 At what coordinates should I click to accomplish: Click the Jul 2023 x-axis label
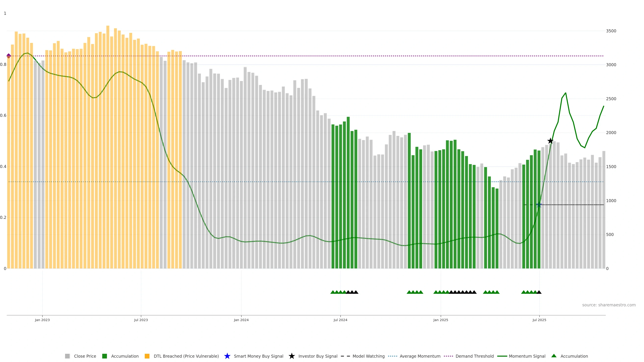[x=141, y=320]
